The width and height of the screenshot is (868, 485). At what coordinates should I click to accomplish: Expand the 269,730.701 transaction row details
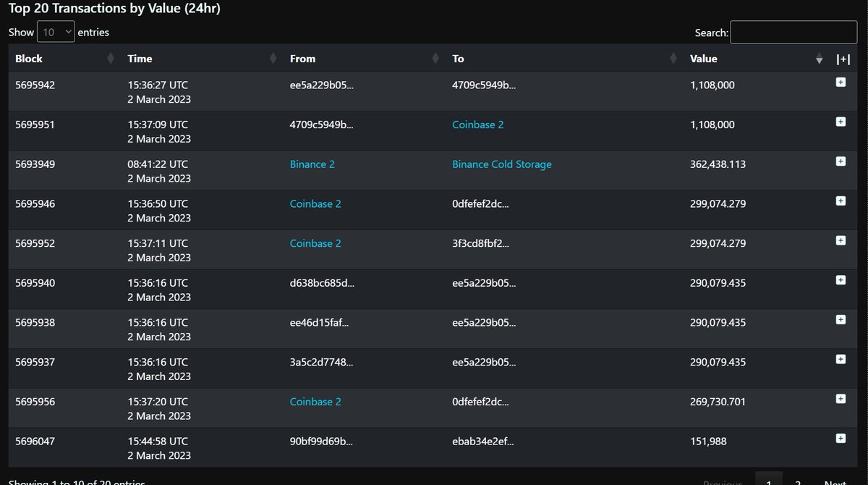pyautogui.click(x=841, y=398)
